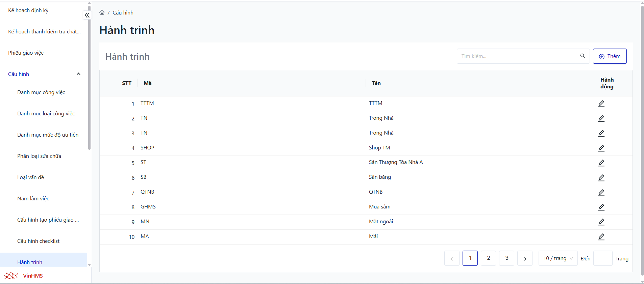Click the VinHMS logo
644x284 pixels.
(23, 276)
